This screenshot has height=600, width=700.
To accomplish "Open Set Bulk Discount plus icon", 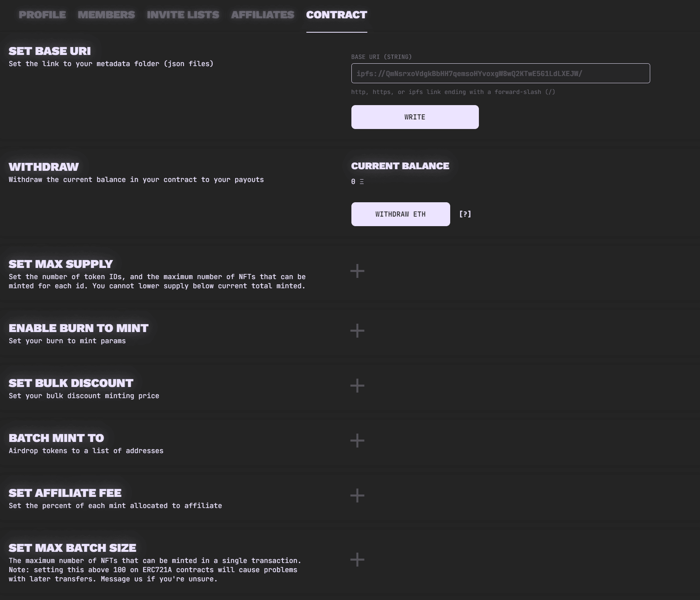I will pyautogui.click(x=357, y=386).
